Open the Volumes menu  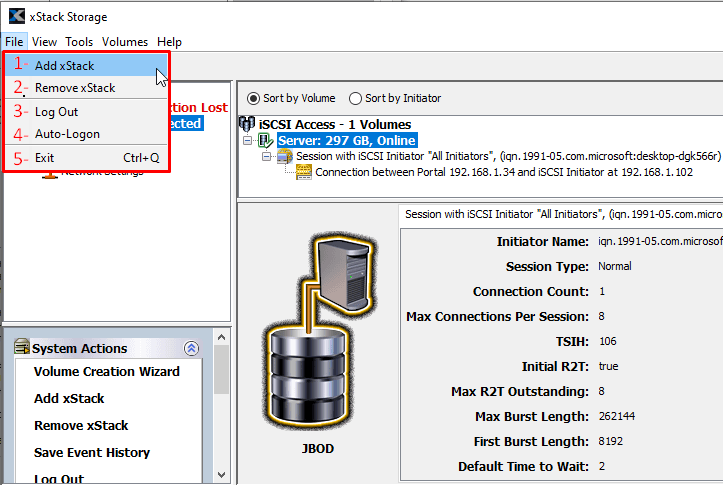click(124, 42)
